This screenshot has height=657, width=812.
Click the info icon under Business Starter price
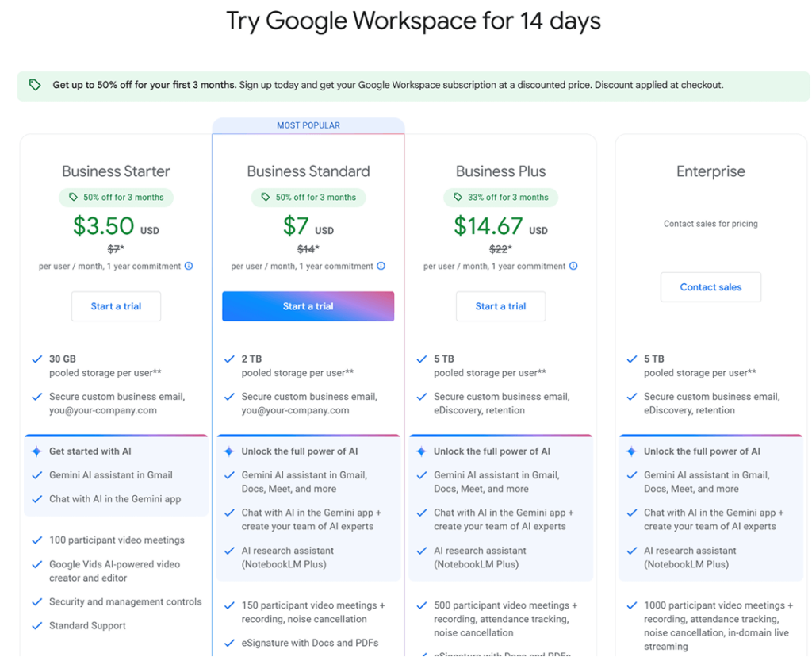tap(189, 267)
